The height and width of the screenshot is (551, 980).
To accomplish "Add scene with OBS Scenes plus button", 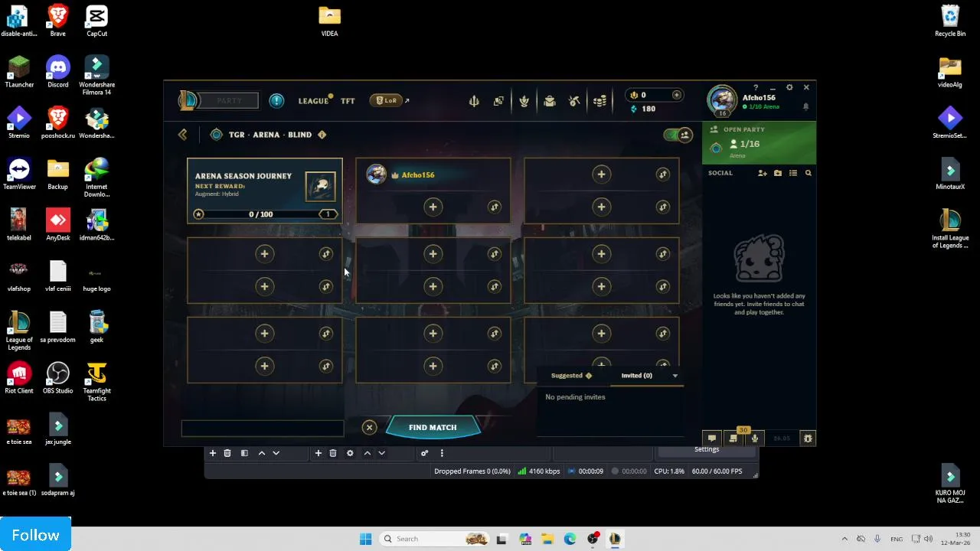I will coord(213,453).
